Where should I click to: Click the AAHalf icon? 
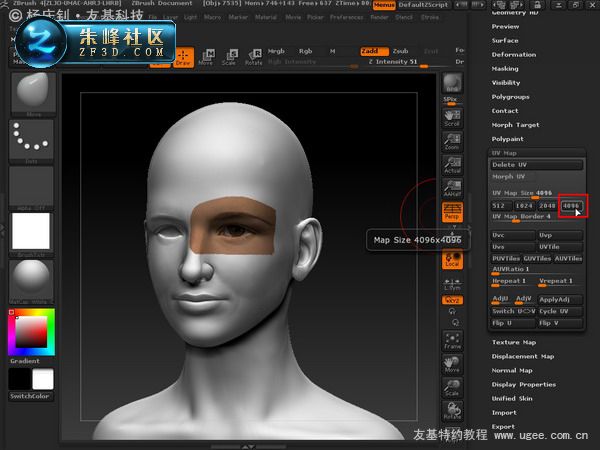(452, 188)
